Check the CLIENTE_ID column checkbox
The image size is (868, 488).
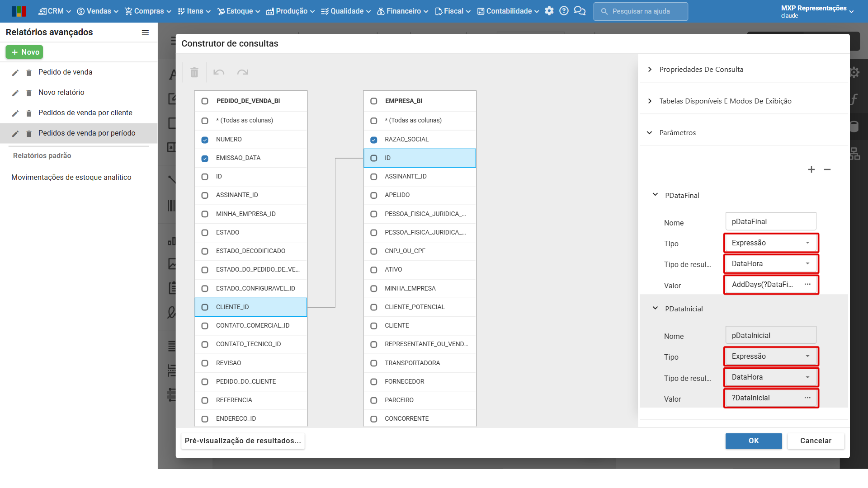tap(205, 307)
